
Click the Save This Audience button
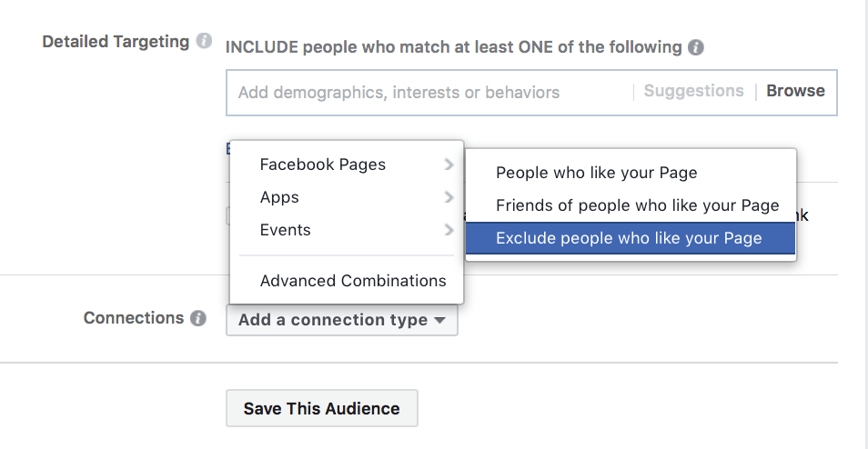pyautogui.click(x=321, y=409)
